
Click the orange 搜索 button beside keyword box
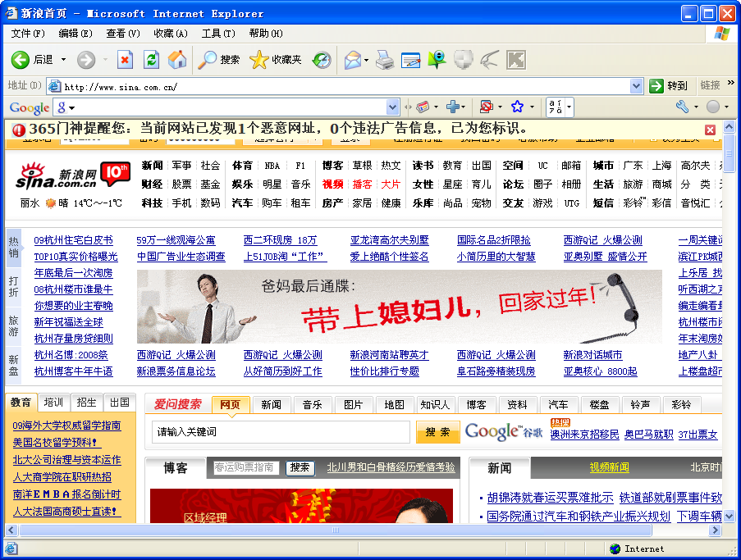[x=437, y=432]
